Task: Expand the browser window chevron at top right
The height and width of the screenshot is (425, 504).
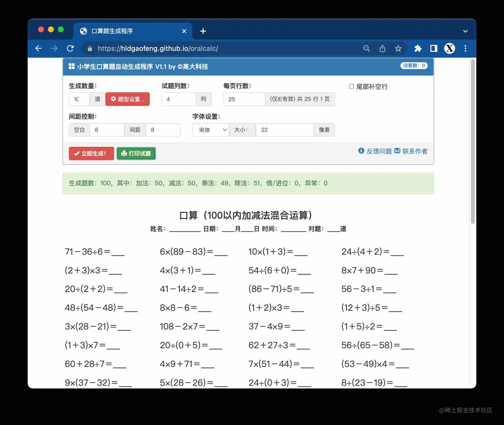Action: 465,31
